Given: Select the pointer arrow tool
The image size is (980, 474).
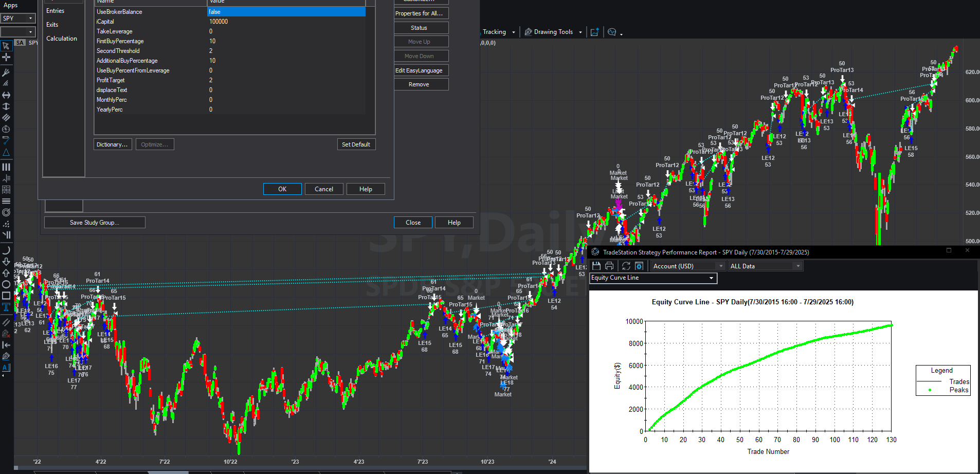Looking at the screenshot, I should coord(6,46).
